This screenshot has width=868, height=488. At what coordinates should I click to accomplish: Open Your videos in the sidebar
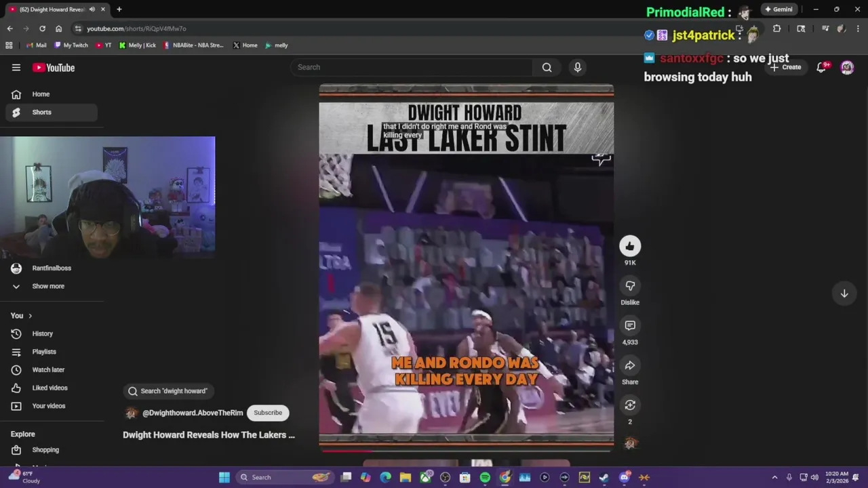click(51, 406)
